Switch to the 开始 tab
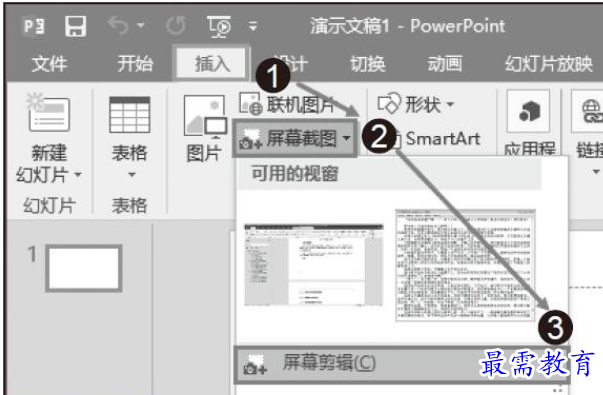603x395 pixels. 135,63
